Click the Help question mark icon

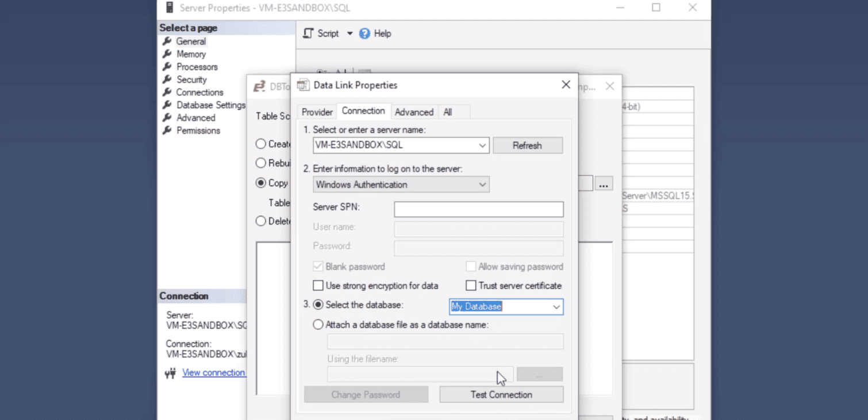click(x=364, y=34)
